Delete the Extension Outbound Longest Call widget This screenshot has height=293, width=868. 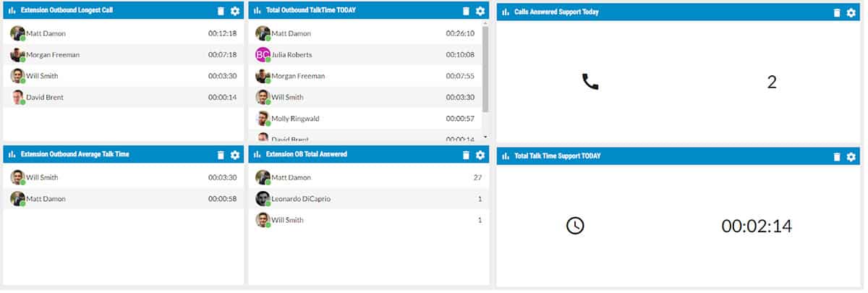tap(221, 11)
